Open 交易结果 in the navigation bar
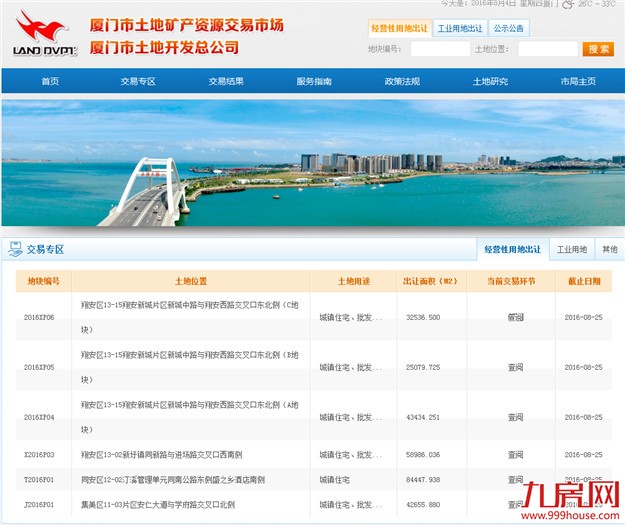This screenshot has width=625, height=525. (226, 81)
